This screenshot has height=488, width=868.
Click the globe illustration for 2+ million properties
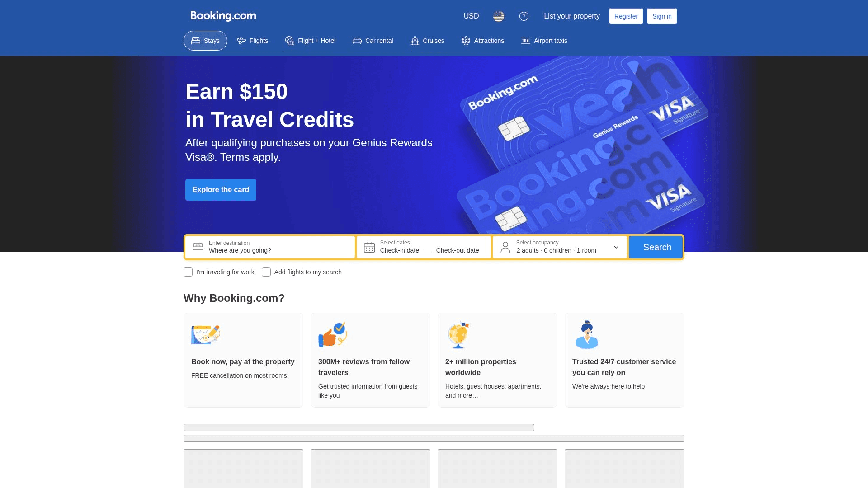(x=459, y=335)
